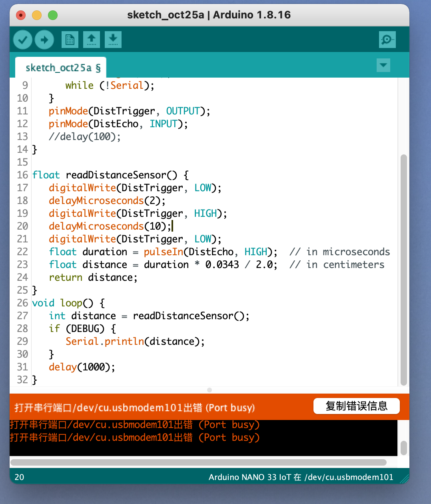
Task: Click 'digitalWrite(DistTrigger, HIGH);' line
Action: tap(138, 213)
